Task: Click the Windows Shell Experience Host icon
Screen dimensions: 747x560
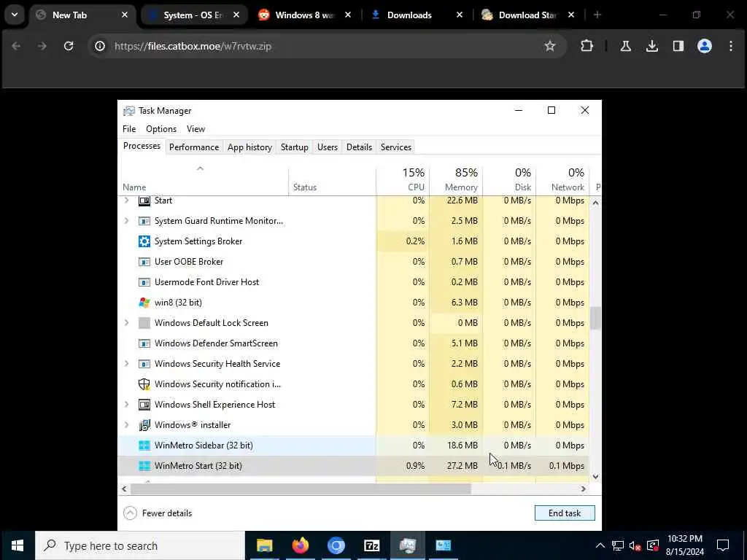Action: pos(144,405)
